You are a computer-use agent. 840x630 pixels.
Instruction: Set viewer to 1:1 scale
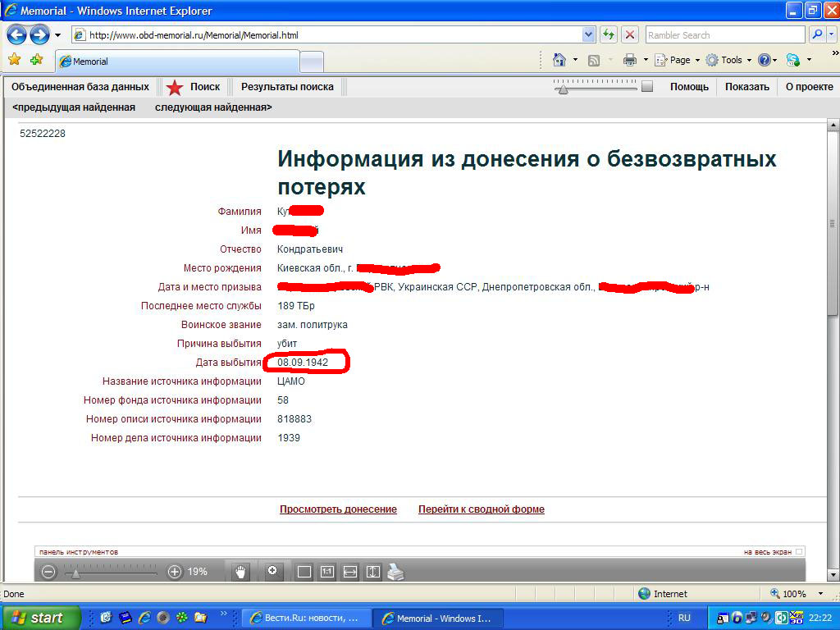[326, 572]
